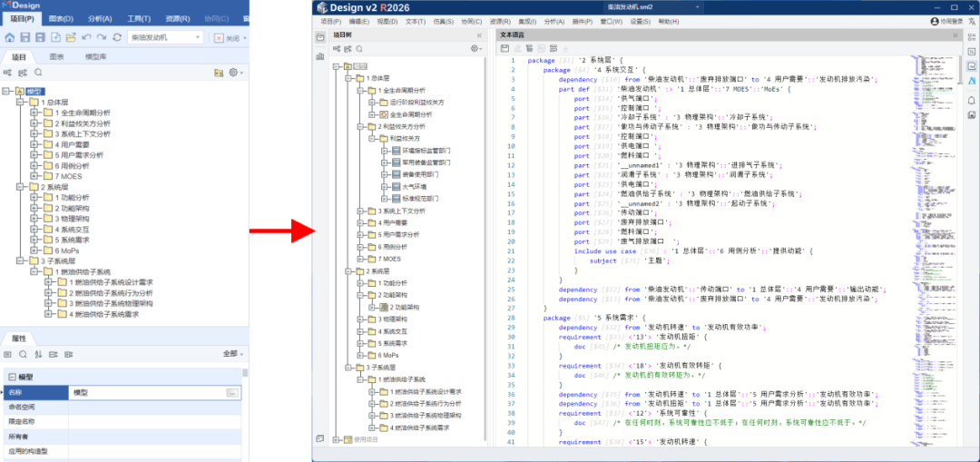The image size is (980, 462).
Task: Open the 柴油发动机 combo box in MDesign
Action: (x=165, y=37)
